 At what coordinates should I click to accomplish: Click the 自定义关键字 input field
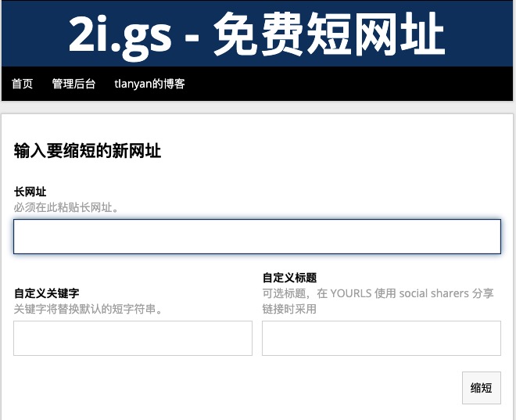(x=133, y=338)
